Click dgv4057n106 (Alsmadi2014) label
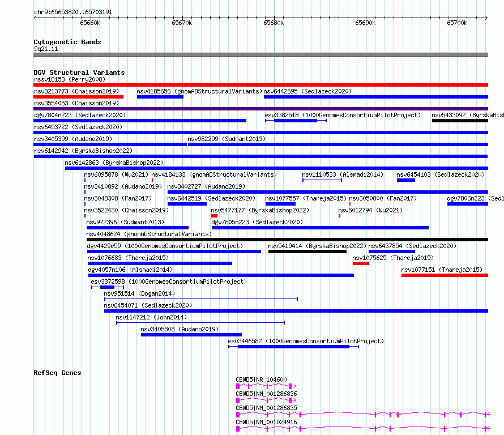 point(130,270)
